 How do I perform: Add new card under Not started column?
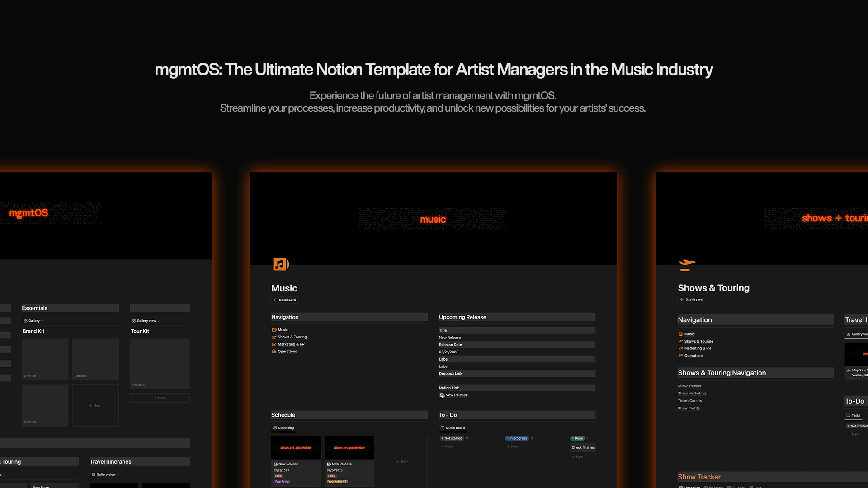tap(447, 447)
